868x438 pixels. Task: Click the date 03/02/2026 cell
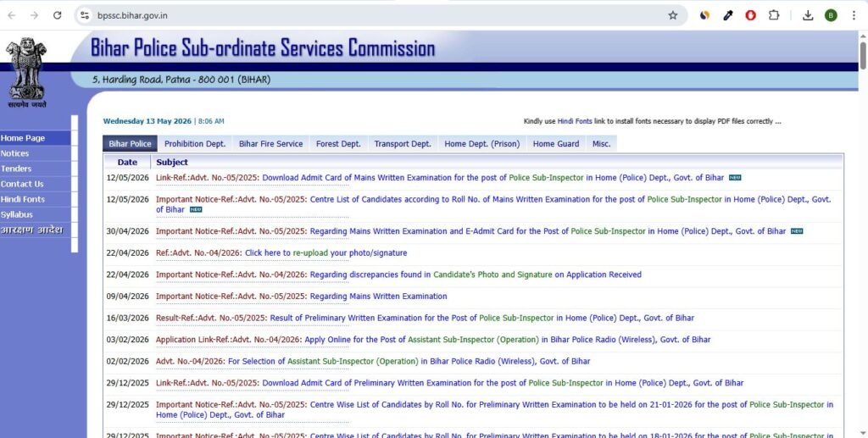click(128, 340)
